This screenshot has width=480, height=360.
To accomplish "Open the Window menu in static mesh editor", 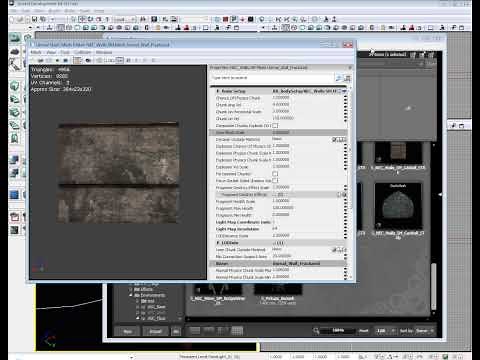I will pos(104,52).
